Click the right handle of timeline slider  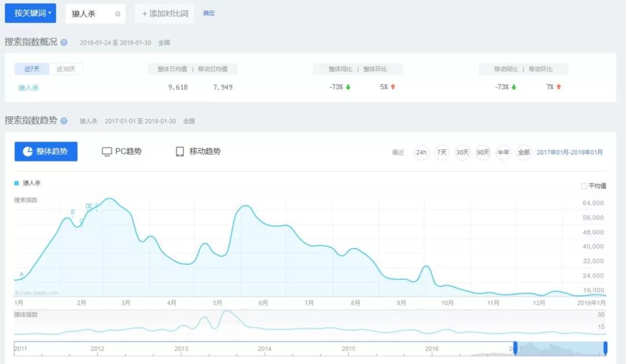point(605,348)
